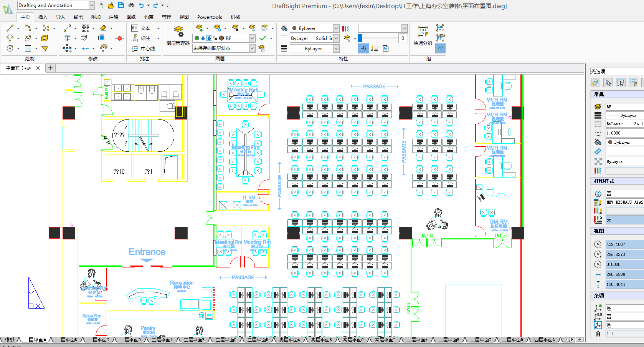This screenshot has height=347, width=644.
Task: Expand the 文本 text tool arrow
Action: click(x=158, y=28)
